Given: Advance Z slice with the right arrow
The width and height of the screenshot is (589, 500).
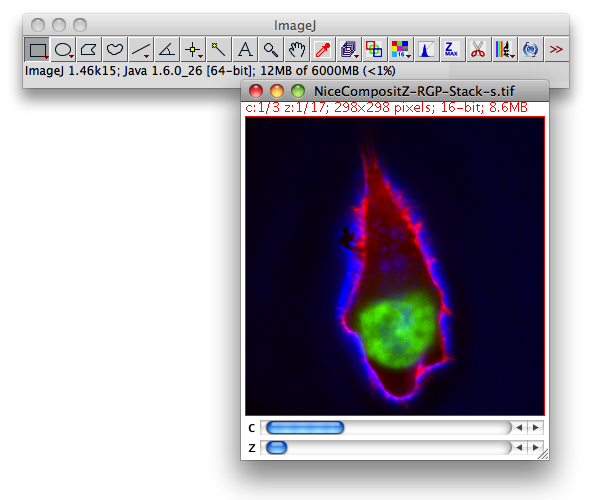Looking at the screenshot, I should pos(536,447).
